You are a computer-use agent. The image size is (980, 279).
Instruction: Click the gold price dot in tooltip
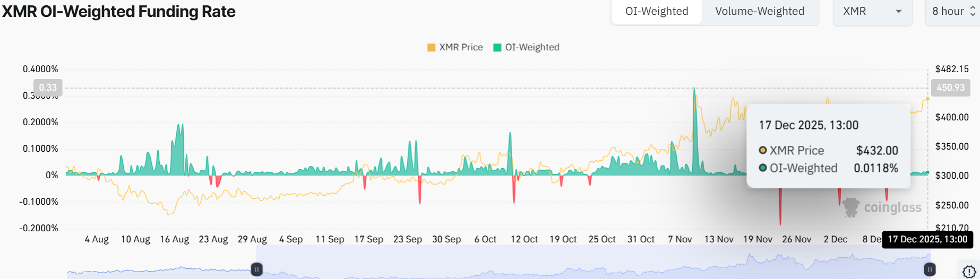click(763, 151)
